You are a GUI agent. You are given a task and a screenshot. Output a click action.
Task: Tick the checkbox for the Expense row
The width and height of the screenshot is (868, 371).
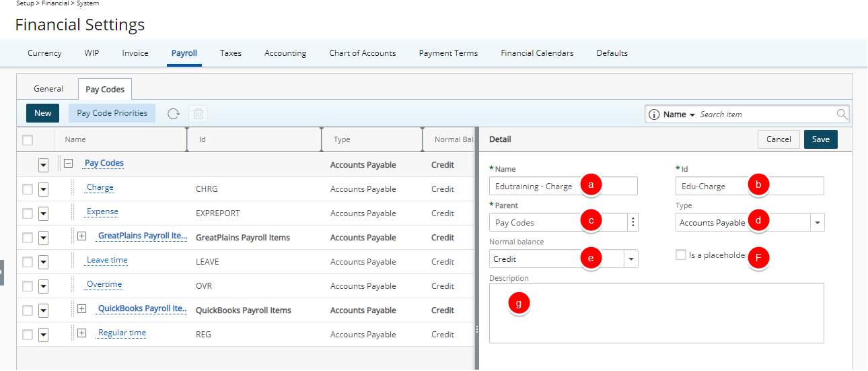pos(28,213)
